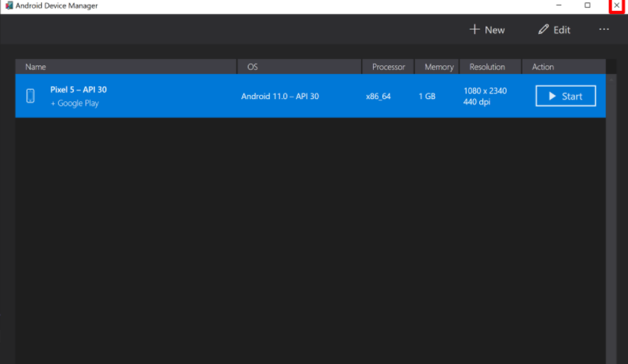This screenshot has height=364, width=628.
Task: Click the phone icon of Pixel 5 row
Action: tap(31, 96)
